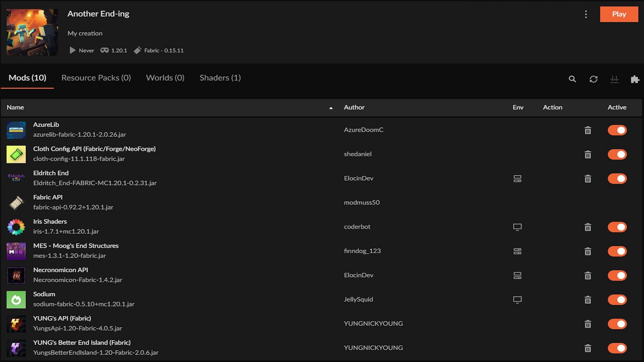Image resolution: width=644 pixels, height=362 pixels.
Task: Disable YUNG's Better End Island toggle
Action: [617, 348]
